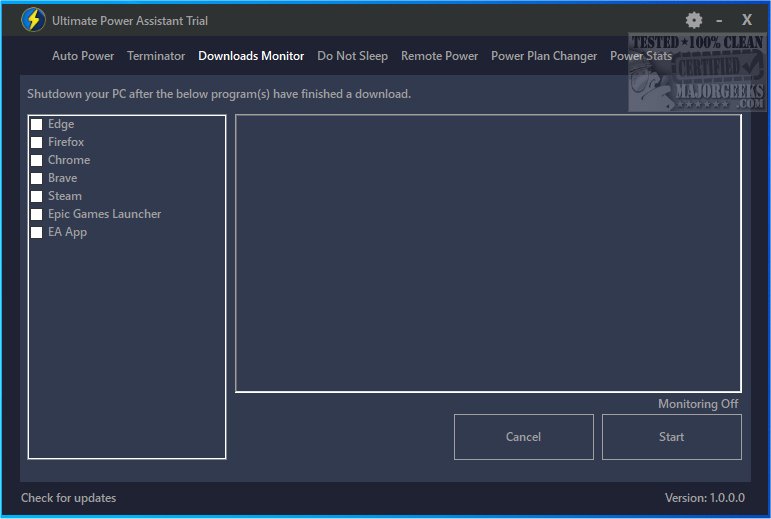Enable the Edge checkbox

point(37,124)
